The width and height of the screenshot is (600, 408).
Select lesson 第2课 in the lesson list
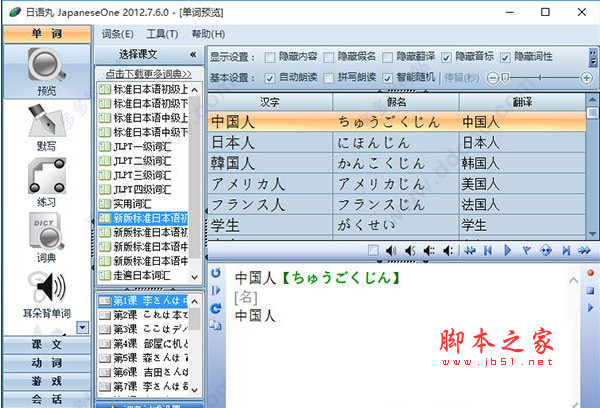[143, 315]
